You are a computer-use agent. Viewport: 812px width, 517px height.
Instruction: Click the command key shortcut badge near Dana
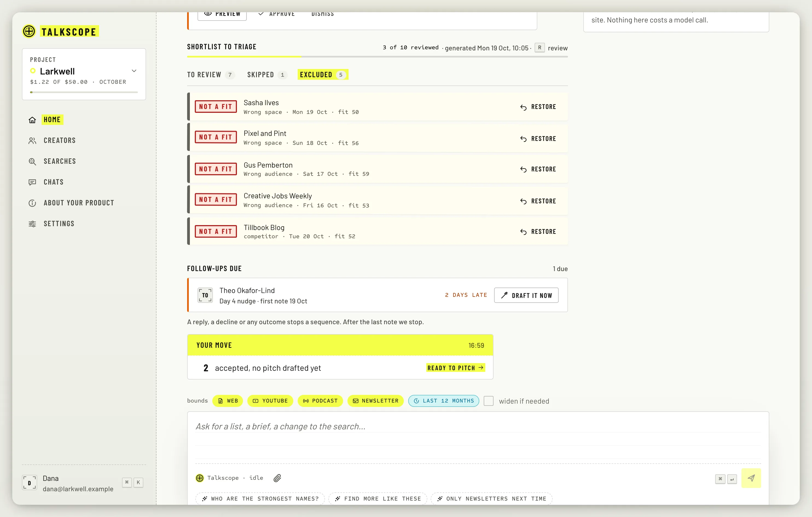[x=127, y=482]
